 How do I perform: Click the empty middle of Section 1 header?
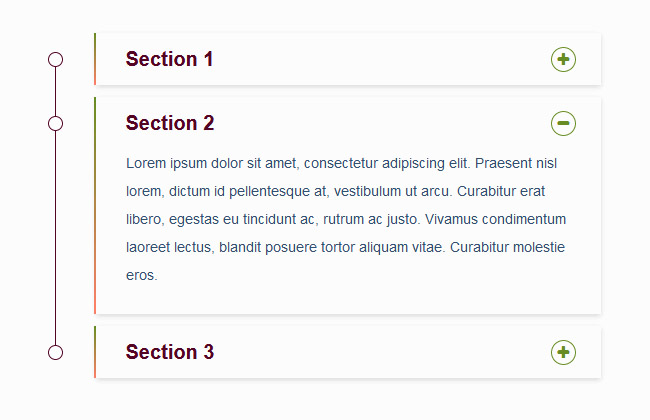[x=380, y=60]
